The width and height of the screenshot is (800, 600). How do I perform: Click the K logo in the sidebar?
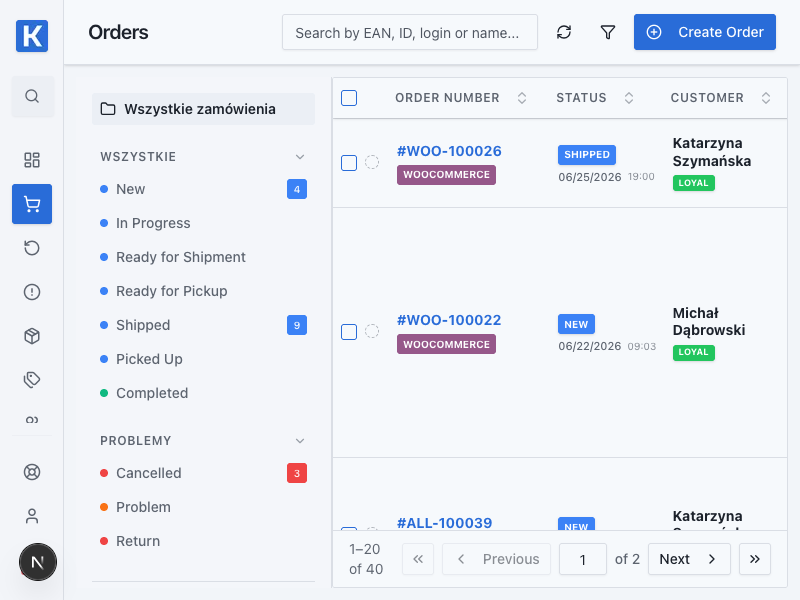(x=32, y=36)
